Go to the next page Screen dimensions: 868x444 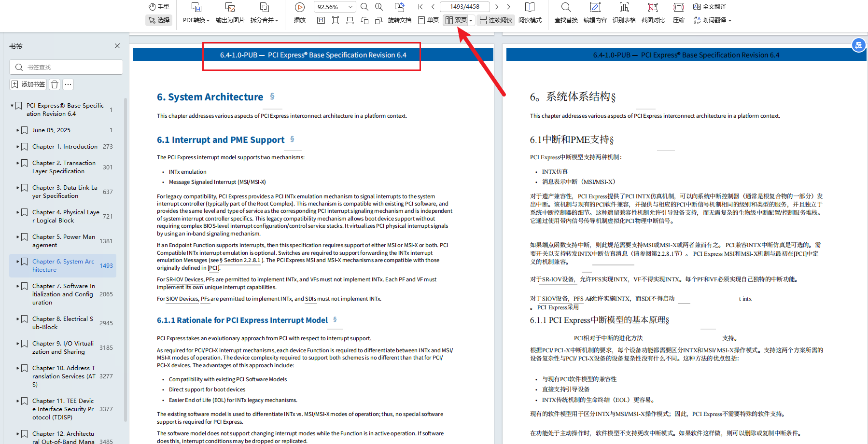(x=497, y=7)
